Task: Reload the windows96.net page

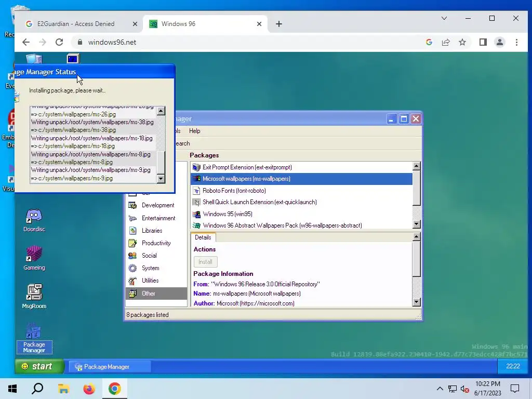Action: click(x=59, y=42)
